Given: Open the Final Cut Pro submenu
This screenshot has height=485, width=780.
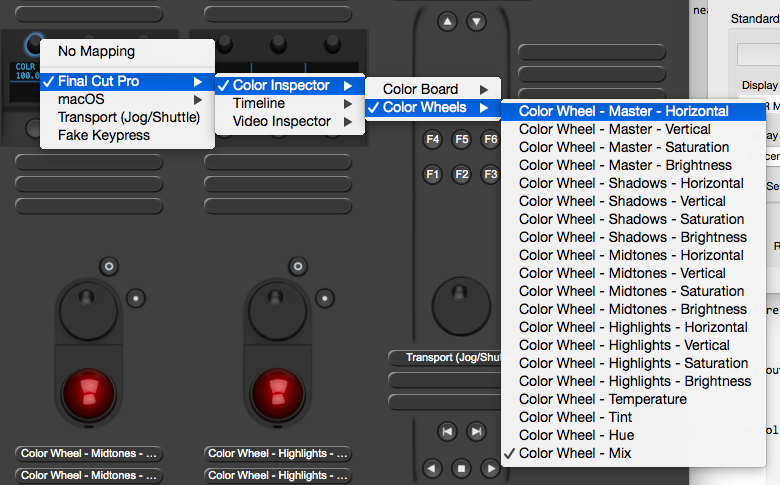Looking at the screenshot, I should (x=127, y=81).
